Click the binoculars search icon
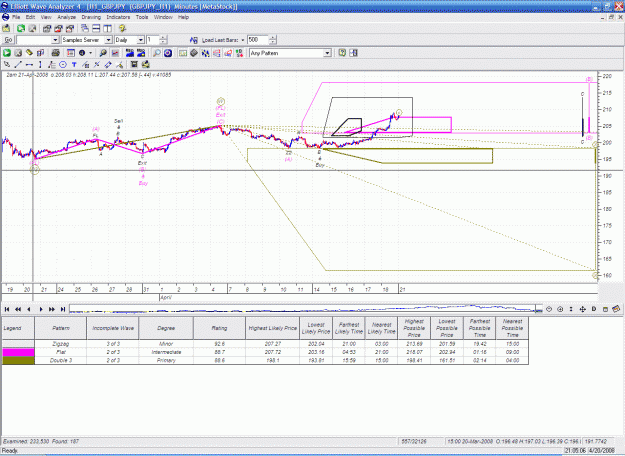The height and width of the screenshot is (456, 625). 103,53
